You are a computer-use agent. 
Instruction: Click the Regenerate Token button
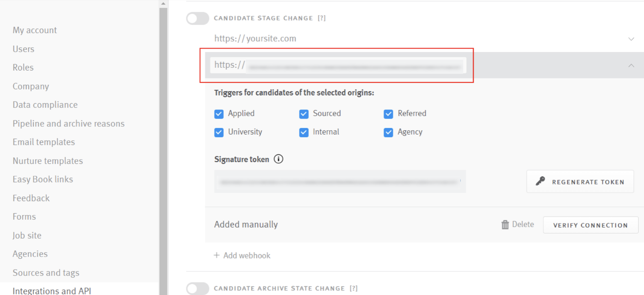[579, 181]
